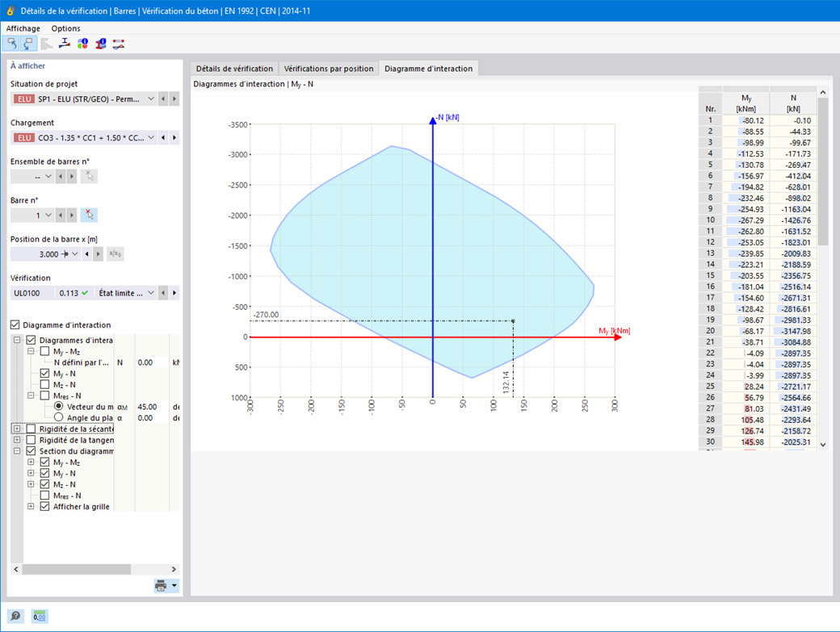Click the bar selection pick icon
The image size is (840, 632).
click(90, 215)
